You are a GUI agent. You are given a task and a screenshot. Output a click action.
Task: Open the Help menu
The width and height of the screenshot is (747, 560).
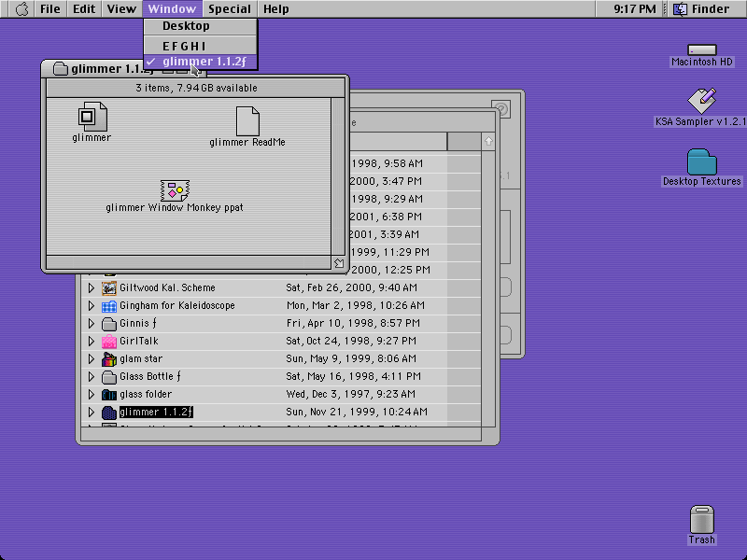tap(276, 9)
